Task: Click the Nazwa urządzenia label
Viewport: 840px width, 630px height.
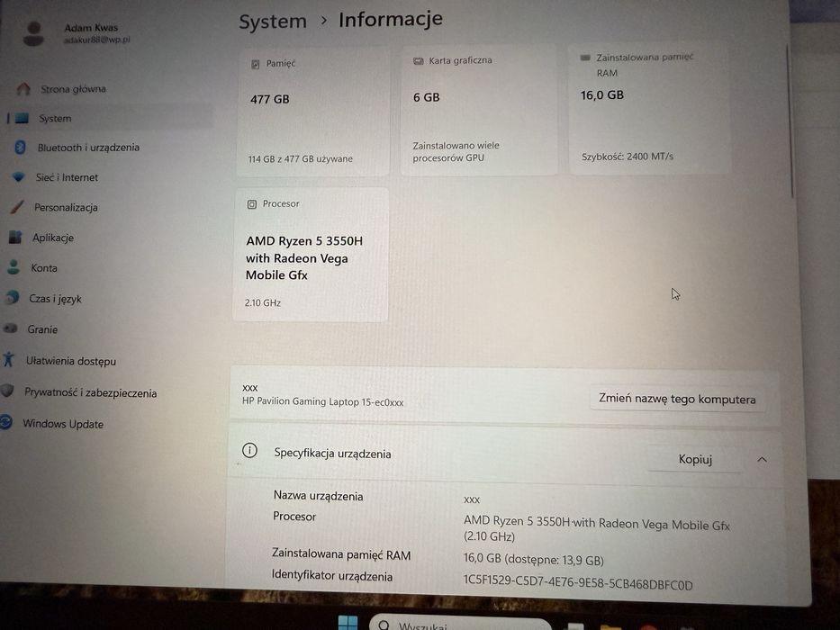Action: point(318,496)
